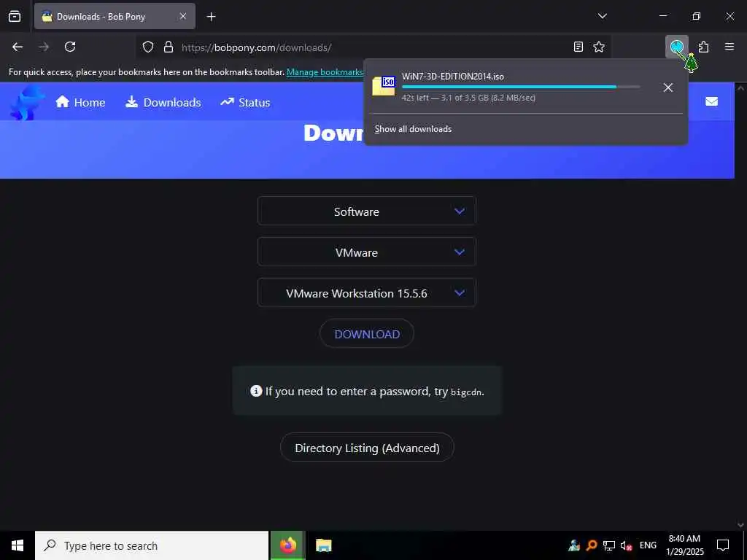Viewport: 747px width, 560px height.
Task: Open Firefox View icon in tab strip
Action: click(15, 16)
